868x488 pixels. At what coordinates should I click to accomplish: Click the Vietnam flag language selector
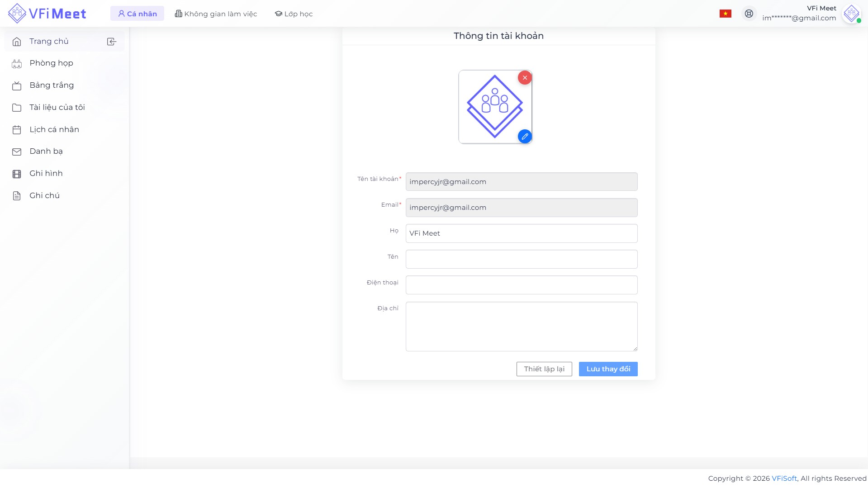pos(725,14)
